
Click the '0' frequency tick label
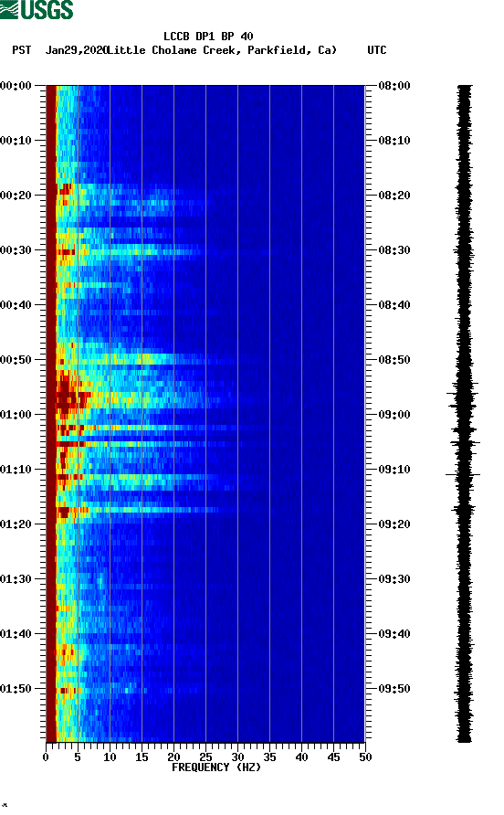[46, 757]
